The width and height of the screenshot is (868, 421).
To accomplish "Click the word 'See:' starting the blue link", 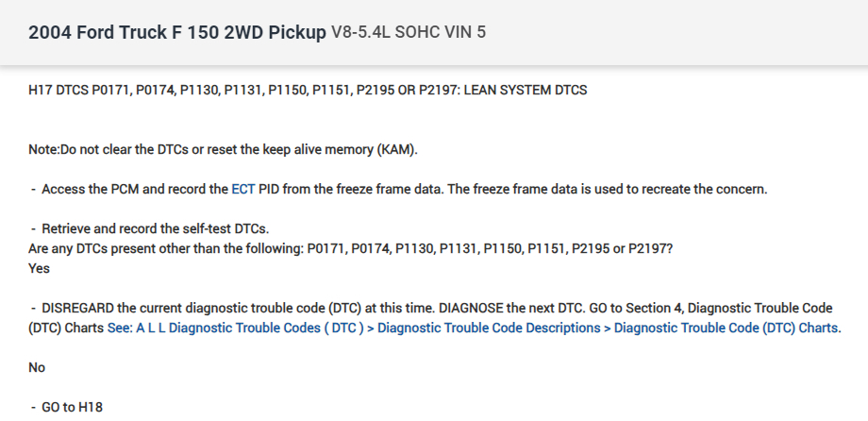I will [120, 328].
